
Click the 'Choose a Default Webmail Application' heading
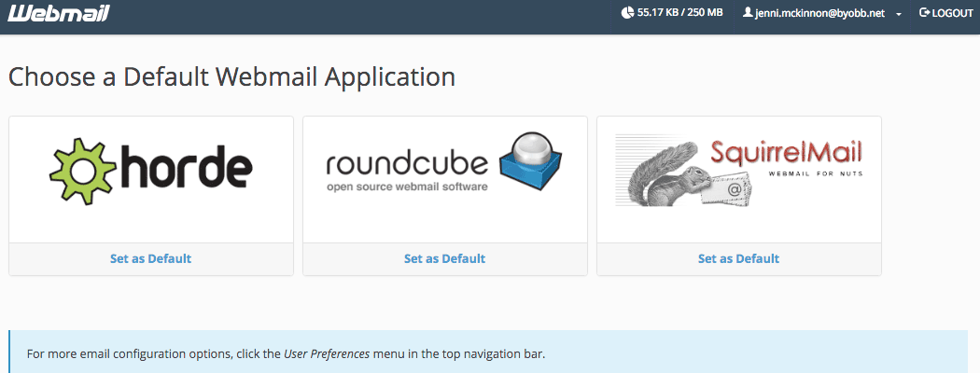point(231,77)
